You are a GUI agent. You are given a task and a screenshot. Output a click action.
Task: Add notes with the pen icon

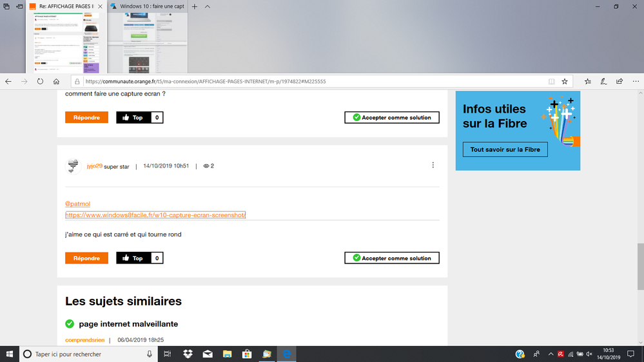[x=603, y=81]
